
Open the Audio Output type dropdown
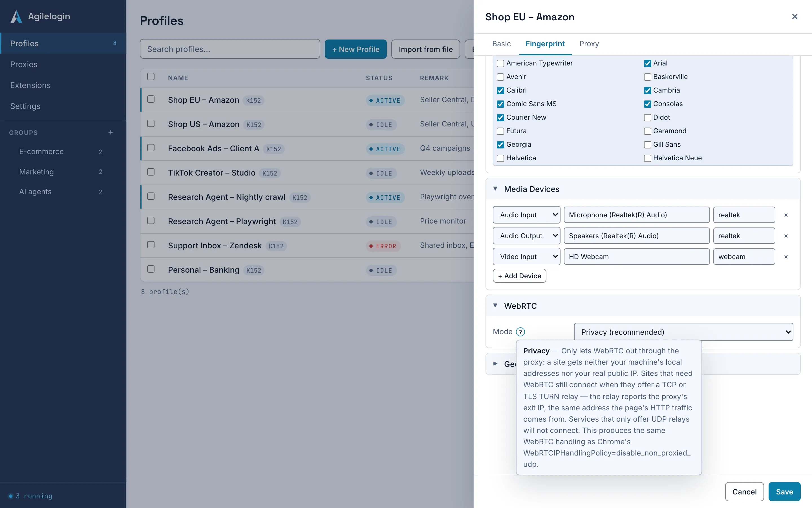click(526, 236)
